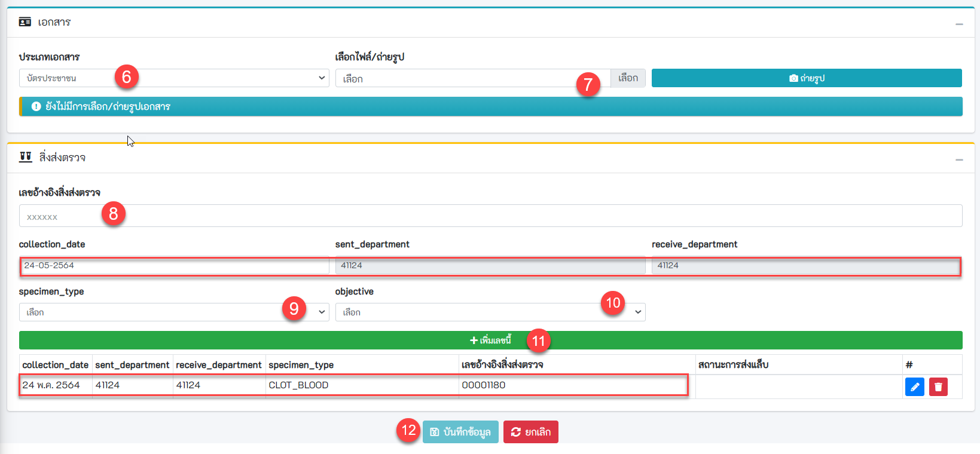Delete the CLOT_BLOOD row with trash icon
The height and width of the screenshot is (454, 980).
tap(938, 387)
